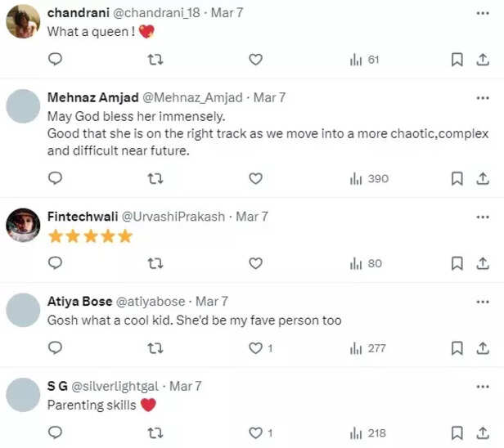Open more options on chandrani's tweet

[x=483, y=13]
